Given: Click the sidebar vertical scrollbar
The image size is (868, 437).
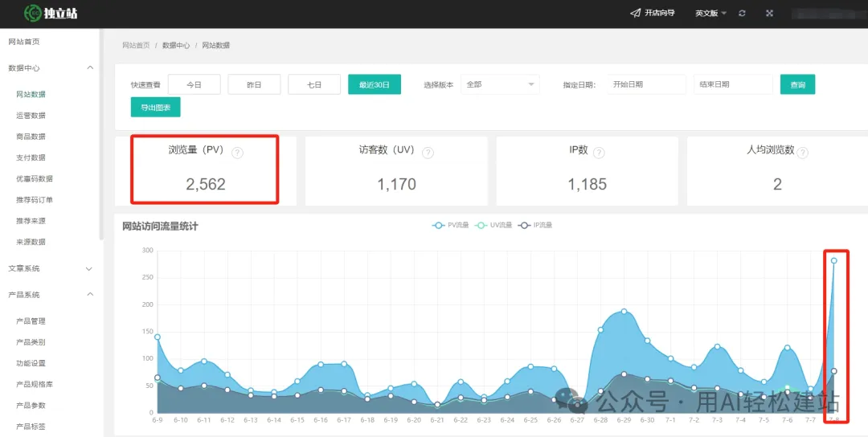Looking at the screenshot, I should pos(101,136).
